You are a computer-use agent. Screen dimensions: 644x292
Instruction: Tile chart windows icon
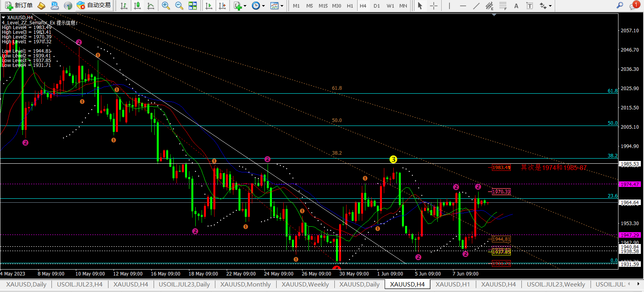(x=193, y=6)
